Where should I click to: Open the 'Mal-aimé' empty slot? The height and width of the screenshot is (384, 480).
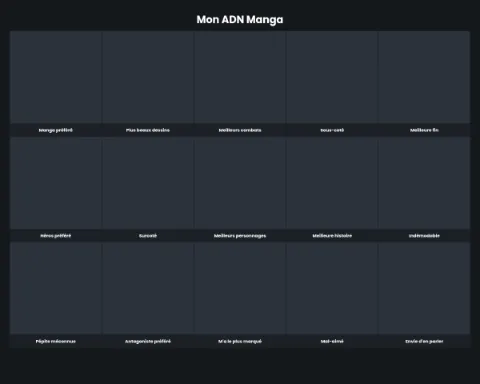click(x=332, y=288)
